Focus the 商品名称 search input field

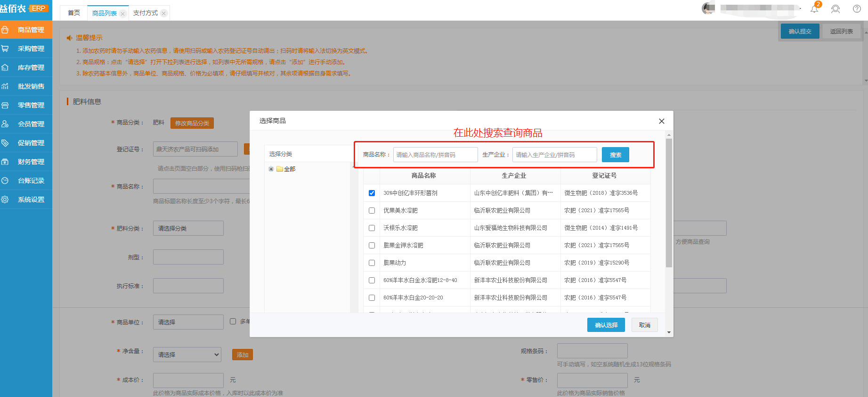[435, 155]
